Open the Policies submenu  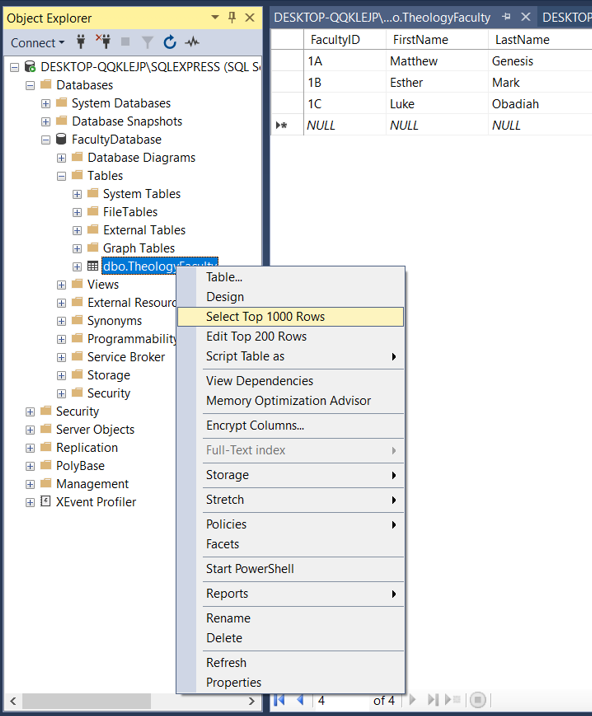(291, 524)
